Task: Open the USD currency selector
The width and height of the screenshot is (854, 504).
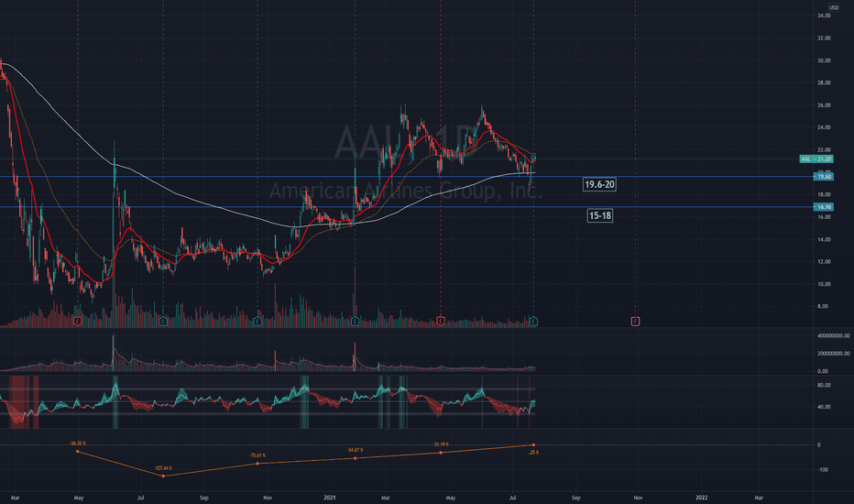Action: tap(834, 7)
